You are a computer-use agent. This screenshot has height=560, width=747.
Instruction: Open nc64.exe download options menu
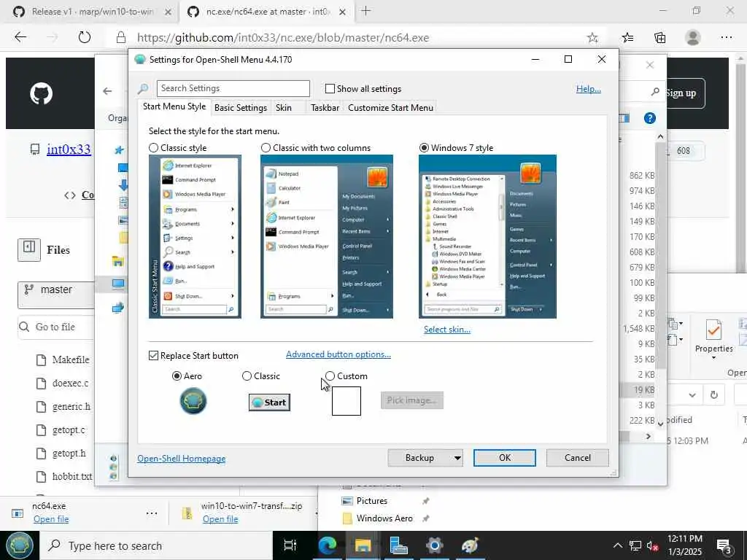coord(152,513)
